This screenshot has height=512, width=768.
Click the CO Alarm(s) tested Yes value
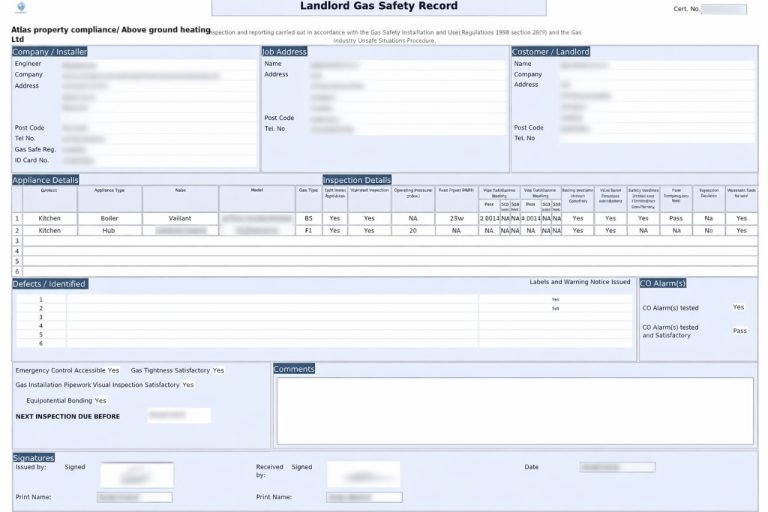(x=738, y=308)
